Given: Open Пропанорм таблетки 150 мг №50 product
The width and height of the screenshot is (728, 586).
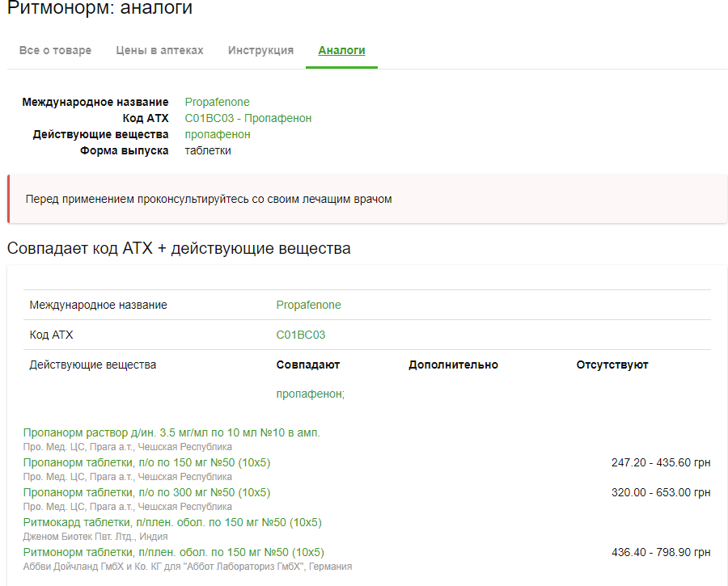Looking at the screenshot, I should click(x=146, y=462).
